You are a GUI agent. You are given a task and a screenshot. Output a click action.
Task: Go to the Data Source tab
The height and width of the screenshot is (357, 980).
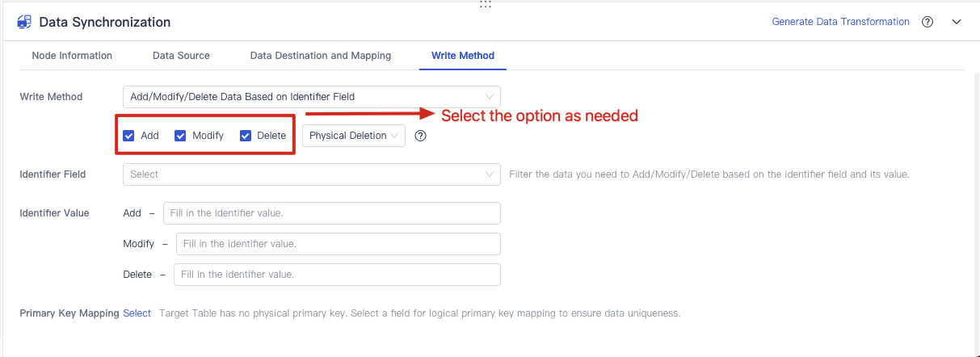click(181, 56)
